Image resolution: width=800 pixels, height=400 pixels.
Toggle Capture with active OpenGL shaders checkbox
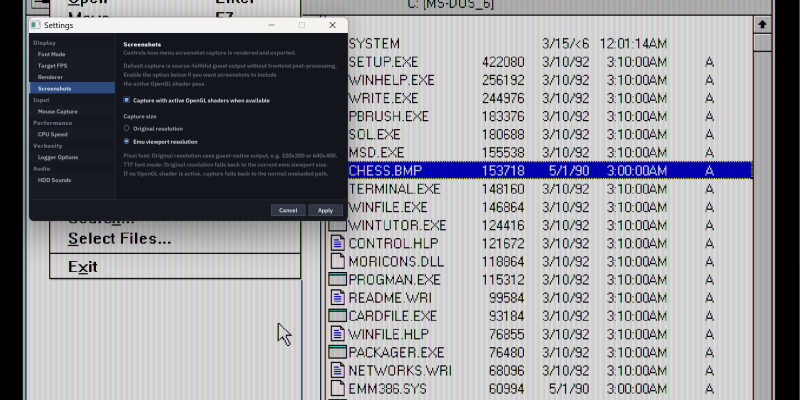click(126, 100)
